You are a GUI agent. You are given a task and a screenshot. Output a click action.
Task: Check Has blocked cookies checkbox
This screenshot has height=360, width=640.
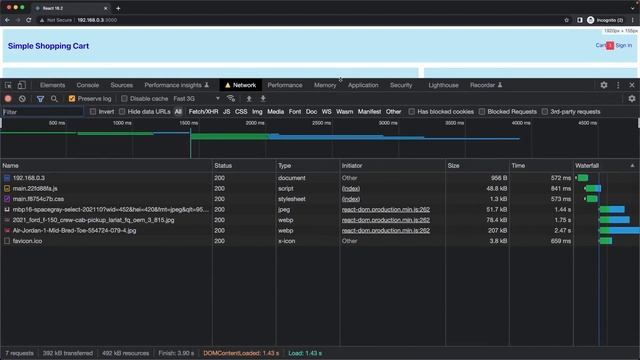[412, 112]
